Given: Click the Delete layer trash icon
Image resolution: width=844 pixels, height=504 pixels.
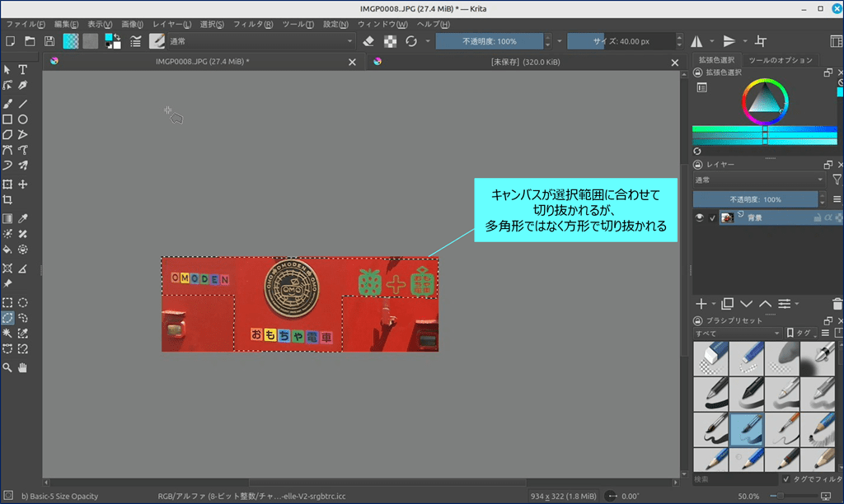Looking at the screenshot, I should 837,304.
